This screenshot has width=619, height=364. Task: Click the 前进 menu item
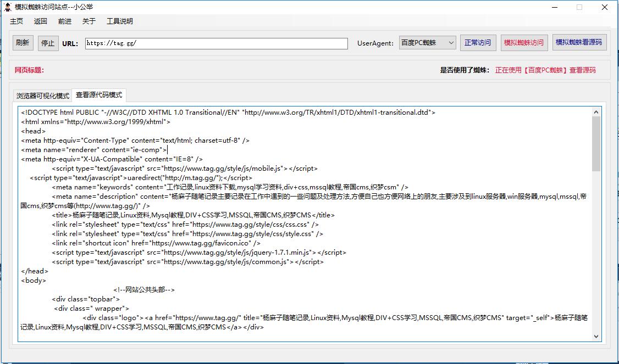pos(65,21)
